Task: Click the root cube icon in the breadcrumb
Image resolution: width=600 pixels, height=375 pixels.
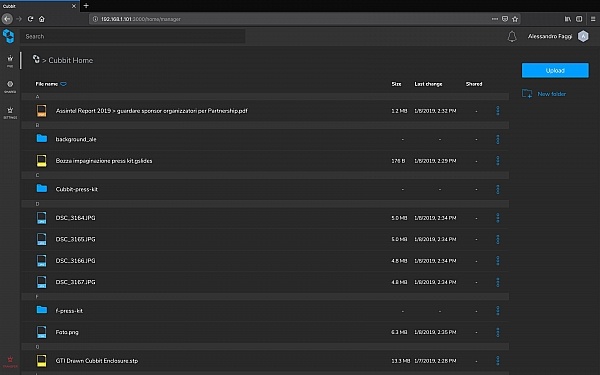Action: point(36,59)
